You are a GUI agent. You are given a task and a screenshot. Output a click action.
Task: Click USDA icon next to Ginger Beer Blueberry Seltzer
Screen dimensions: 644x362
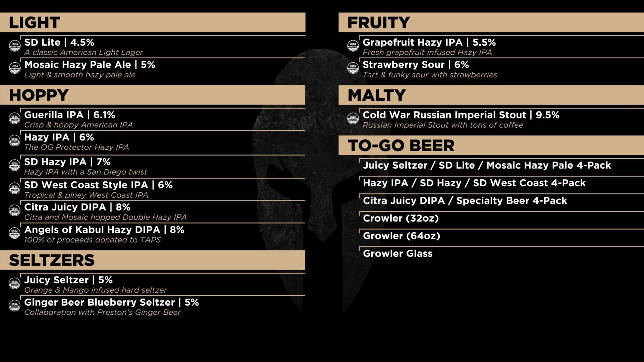point(15,305)
